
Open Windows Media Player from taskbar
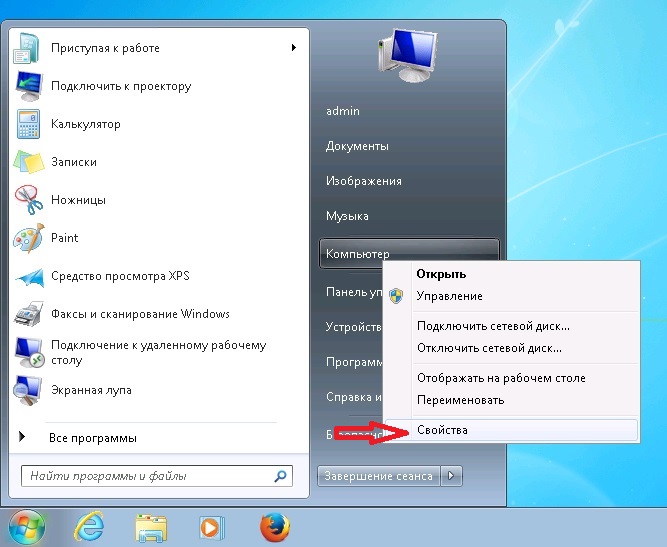point(211,527)
